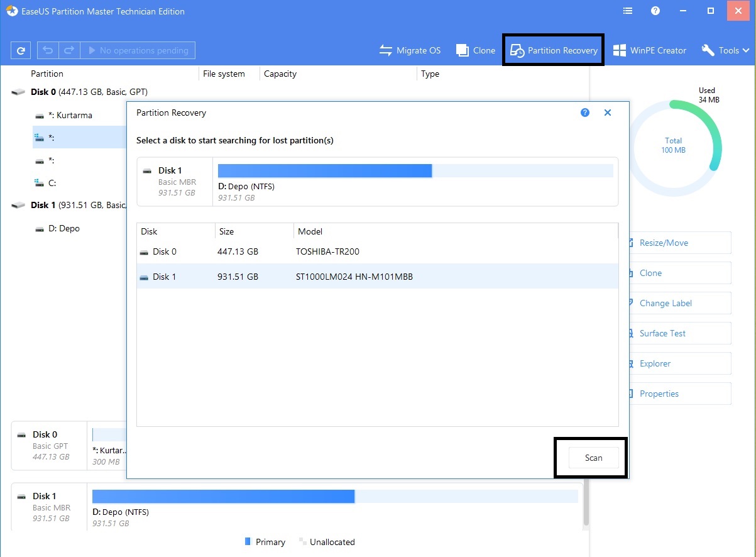Expand the Tools dropdown menu
This screenshot has width=756, height=557.
[x=725, y=50]
